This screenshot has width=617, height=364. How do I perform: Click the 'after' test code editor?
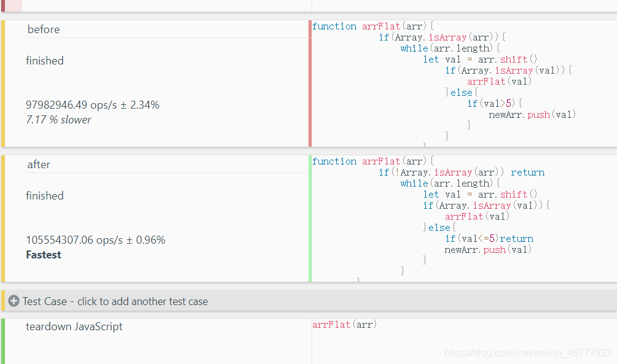(465, 219)
